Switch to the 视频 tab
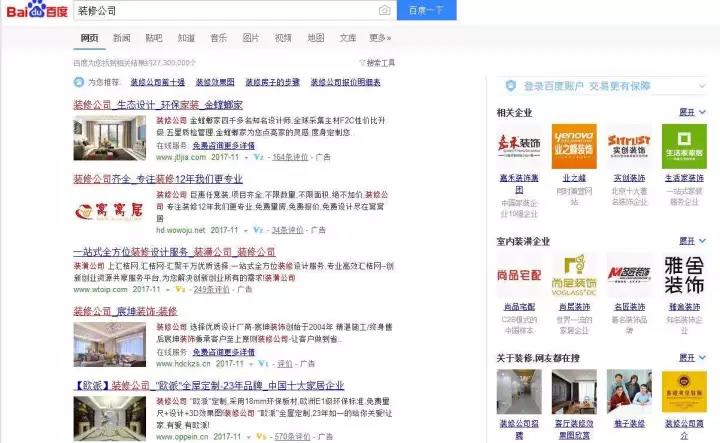This screenshot has width=720, height=443. pyautogui.click(x=283, y=38)
